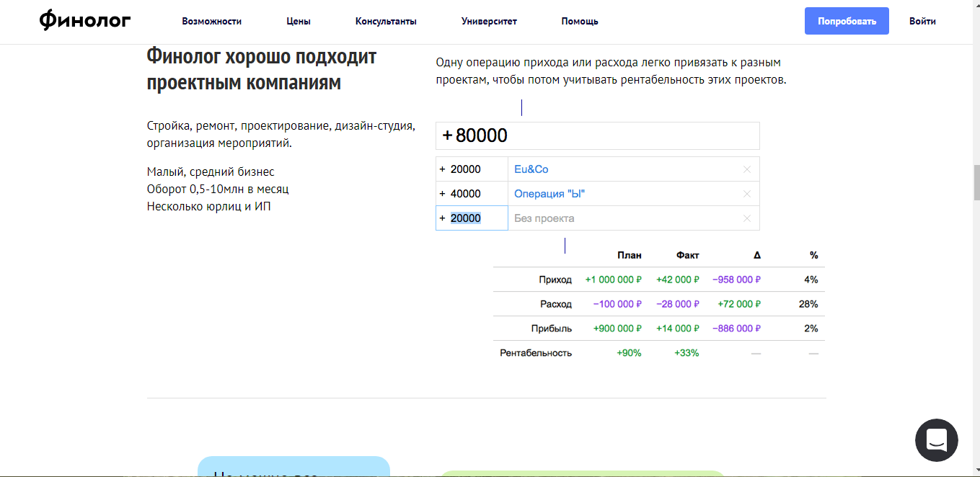Open the Возможности menu item

pos(212,21)
